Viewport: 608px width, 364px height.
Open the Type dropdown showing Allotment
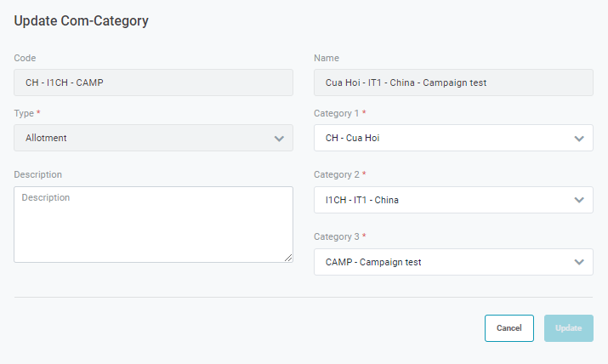coord(145,138)
